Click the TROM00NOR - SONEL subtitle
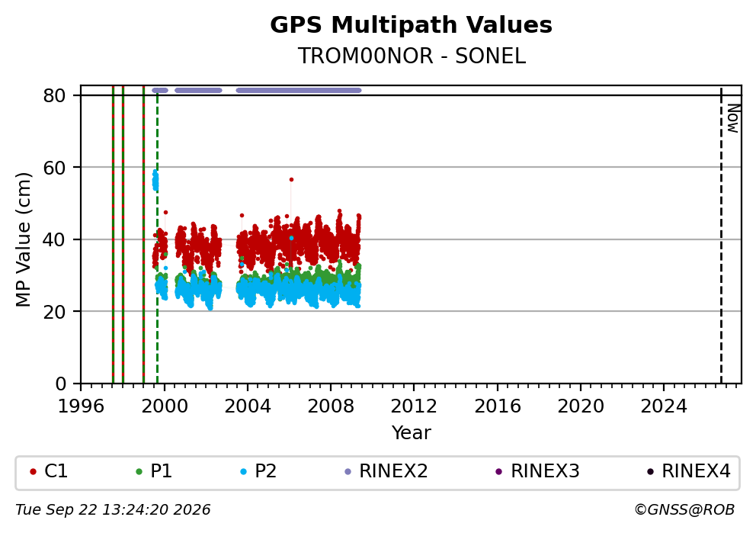 tap(412, 56)
